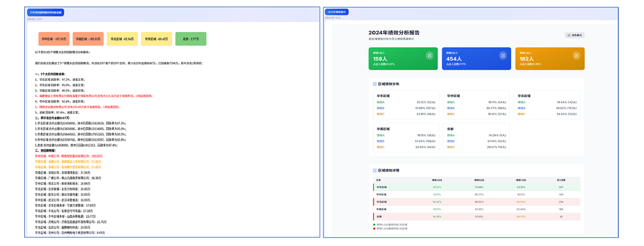Click the green legend dot below the table

pyautogui.click(x=375, y=224)
